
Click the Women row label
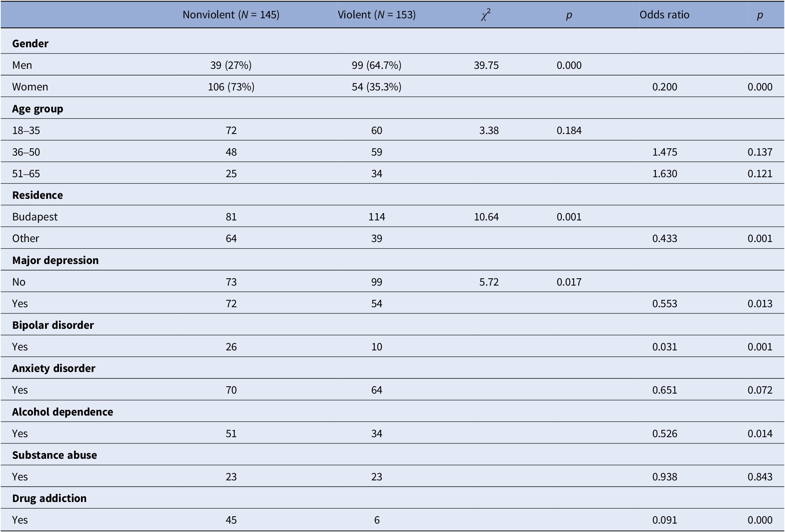pos(30,87)
